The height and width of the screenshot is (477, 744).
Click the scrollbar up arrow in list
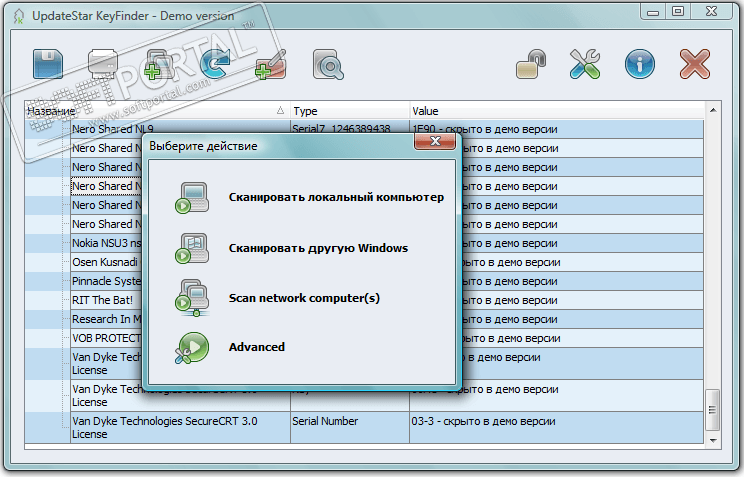pos(713,110)
